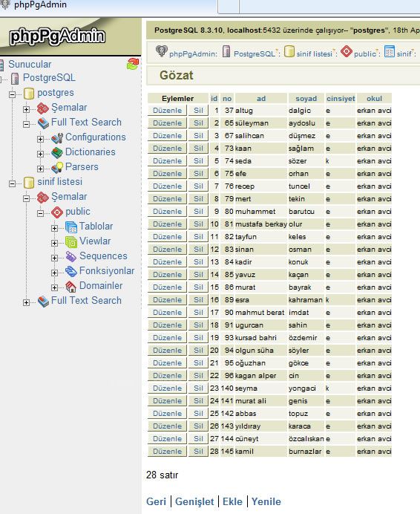Viewport: 420px width, 514px height.
Task: Click the Geri link
Action: 156,501
